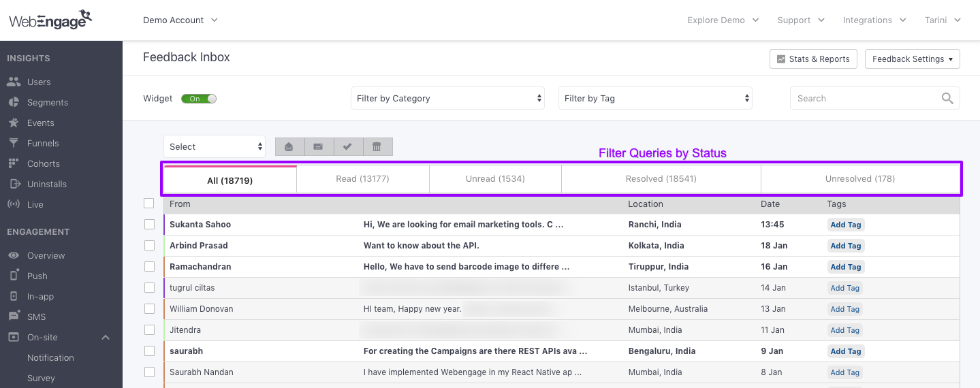Add Tag to Ramachandran's feedback

(846, 267)
